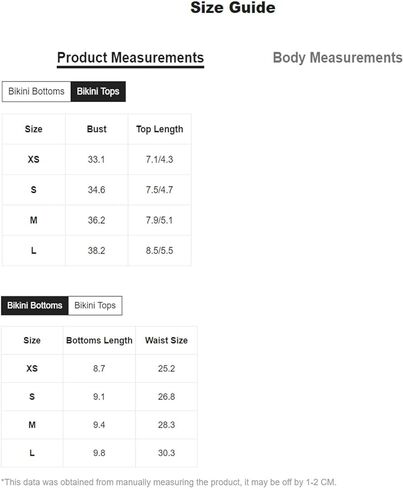Viewport: 403px width, 488px height.
Task: Click the 7.9/5.1 top length cell
Action: tap(160, 220)
